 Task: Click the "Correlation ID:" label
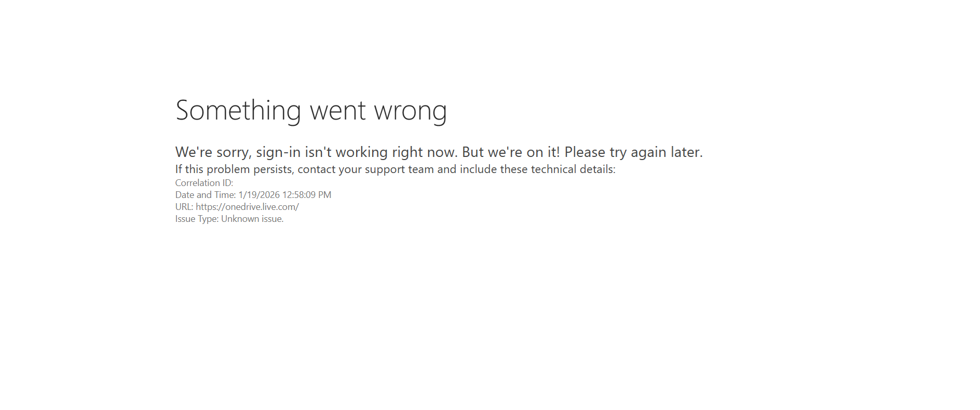[204, 183]
